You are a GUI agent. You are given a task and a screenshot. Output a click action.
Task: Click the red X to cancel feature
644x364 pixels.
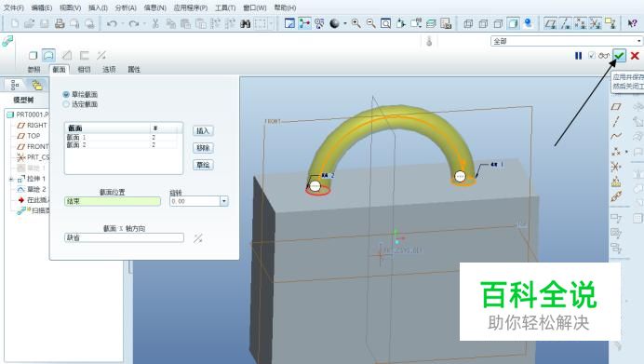tap(635, 56)
